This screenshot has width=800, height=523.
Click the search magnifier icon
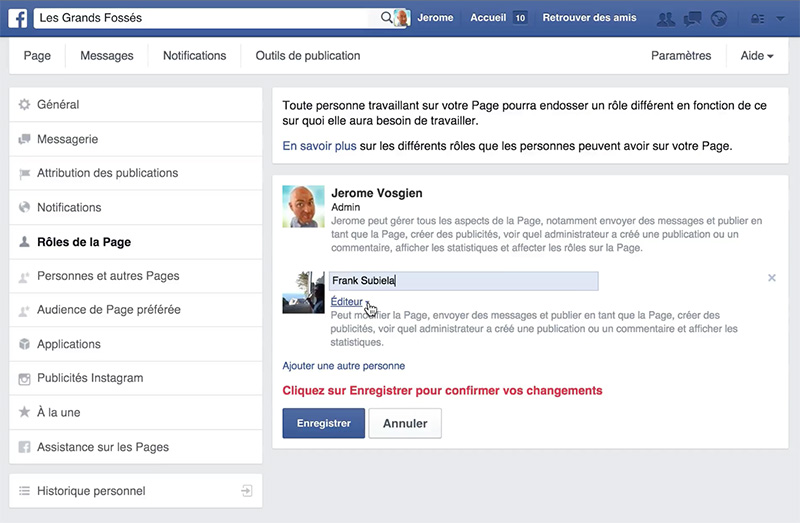(x=386, y=18)
